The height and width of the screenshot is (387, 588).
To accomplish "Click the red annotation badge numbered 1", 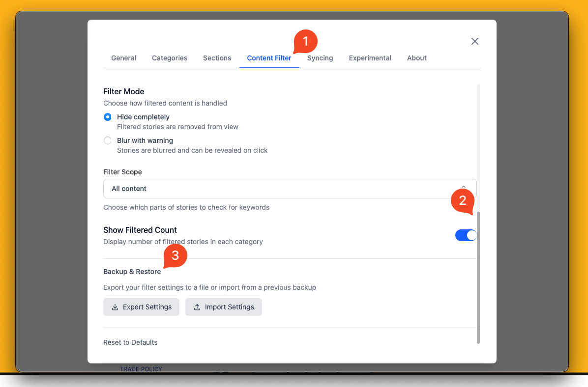I will click(306, 42).
